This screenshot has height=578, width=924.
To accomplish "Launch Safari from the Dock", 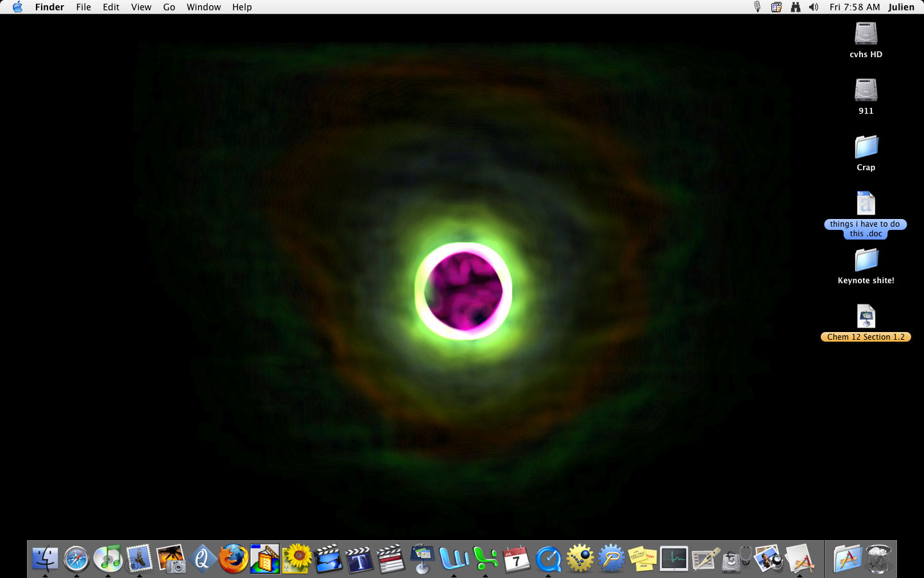I will click(76, 558).
